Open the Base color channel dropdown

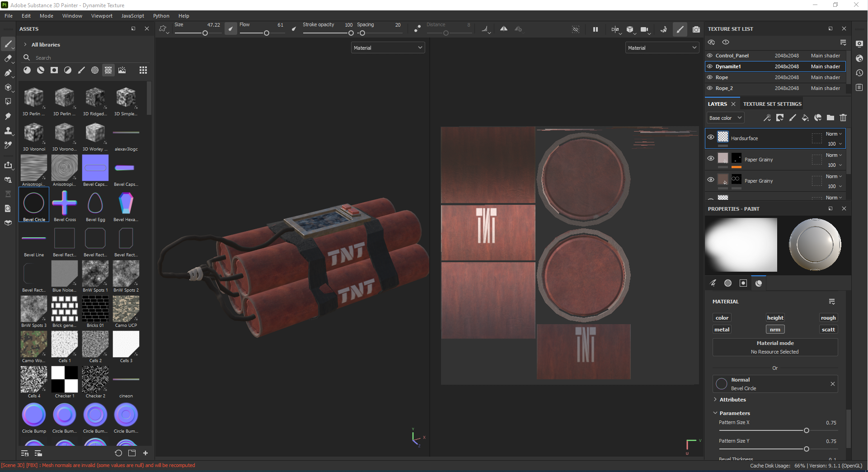pos(725,118)
